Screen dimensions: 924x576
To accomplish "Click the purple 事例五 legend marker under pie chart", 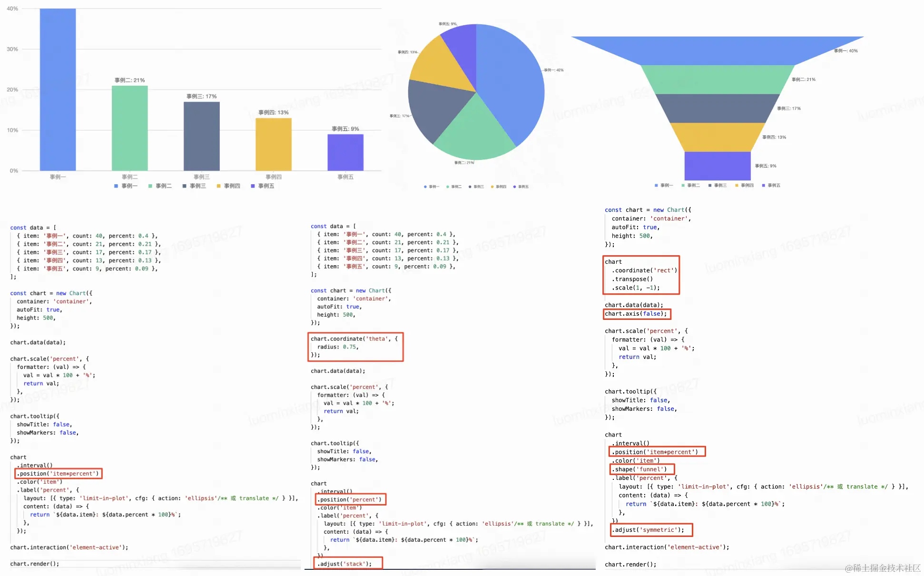I will pos(515,187).
